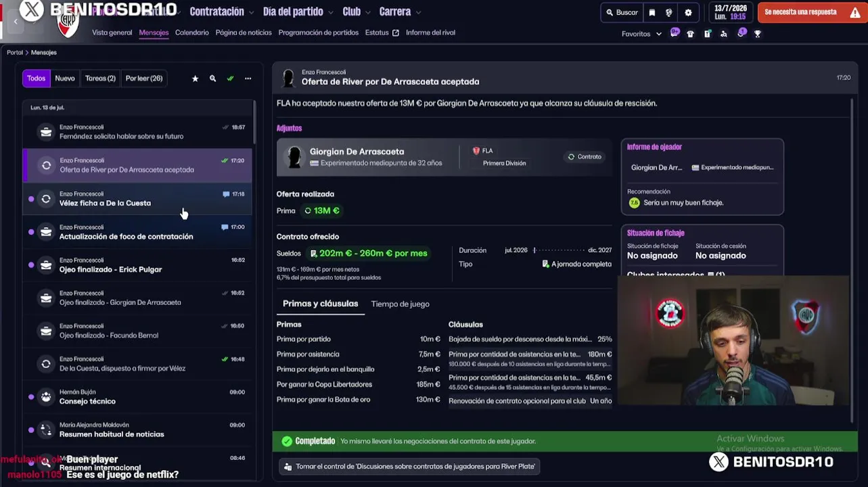Image resolution: width=868 pixels, height=487 pixels.
Task: Click the 202m € - 260m € por mes wage
Action: [x=369, y=253]
